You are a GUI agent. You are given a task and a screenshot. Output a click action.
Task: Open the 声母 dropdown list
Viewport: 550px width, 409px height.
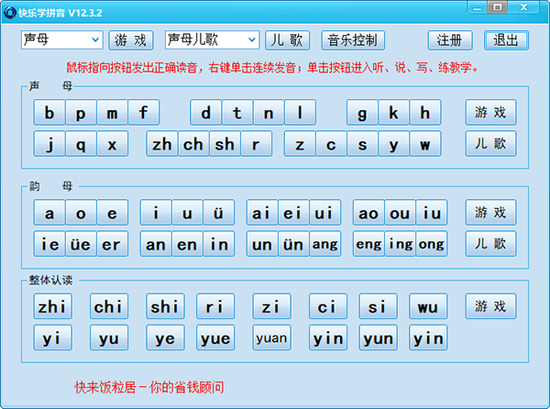coord(62,40)
